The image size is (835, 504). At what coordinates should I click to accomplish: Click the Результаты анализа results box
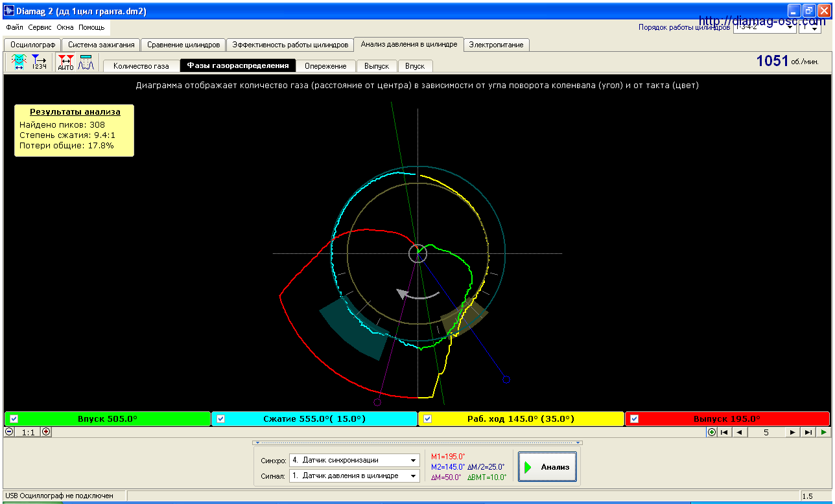(74, 130)
